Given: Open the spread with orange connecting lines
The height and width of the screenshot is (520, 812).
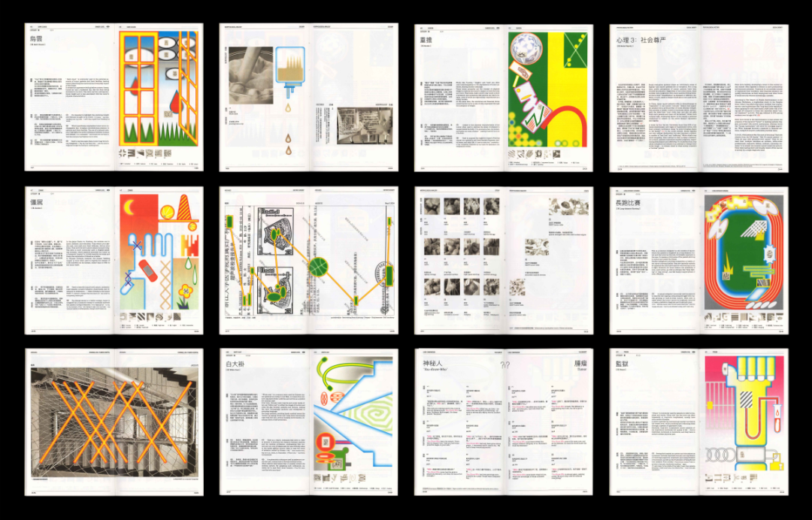Looking at the screenshot, I should (309, 260).
